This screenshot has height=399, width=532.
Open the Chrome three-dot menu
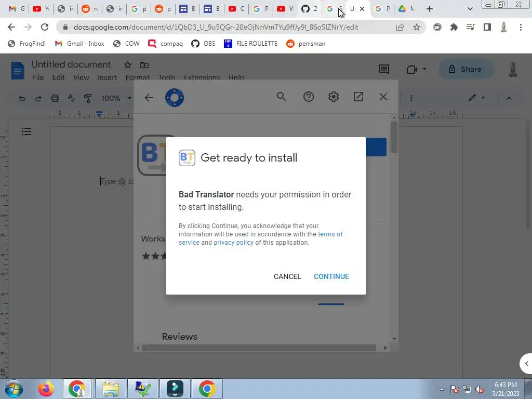[x=521, y=27]
